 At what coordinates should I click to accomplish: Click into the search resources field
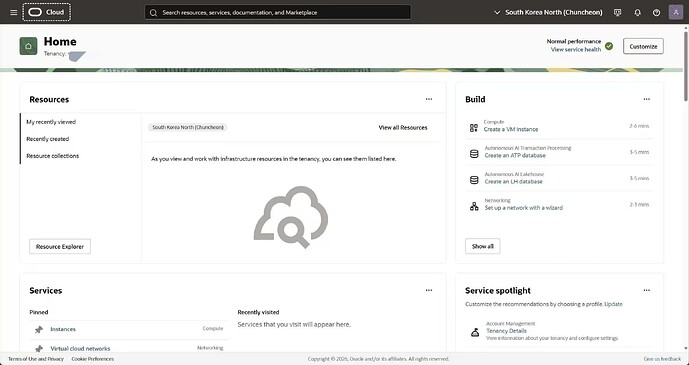(x=278, y=12)
